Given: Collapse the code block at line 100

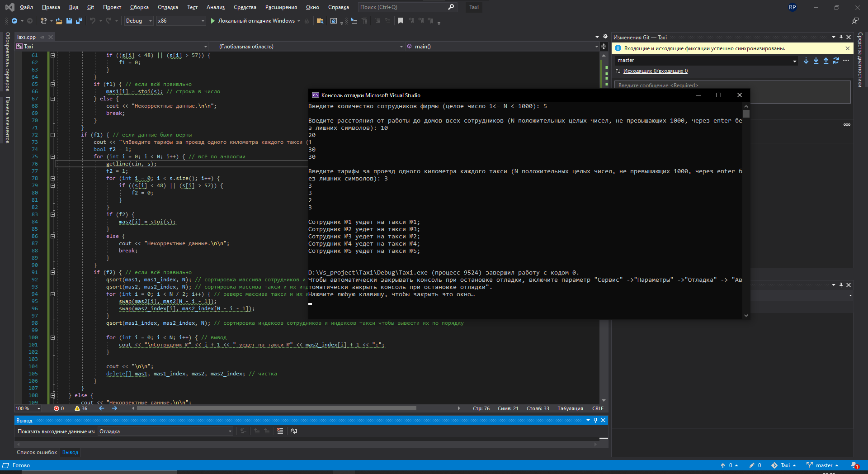Looking at the screenshot, I should tap(52, 337).
